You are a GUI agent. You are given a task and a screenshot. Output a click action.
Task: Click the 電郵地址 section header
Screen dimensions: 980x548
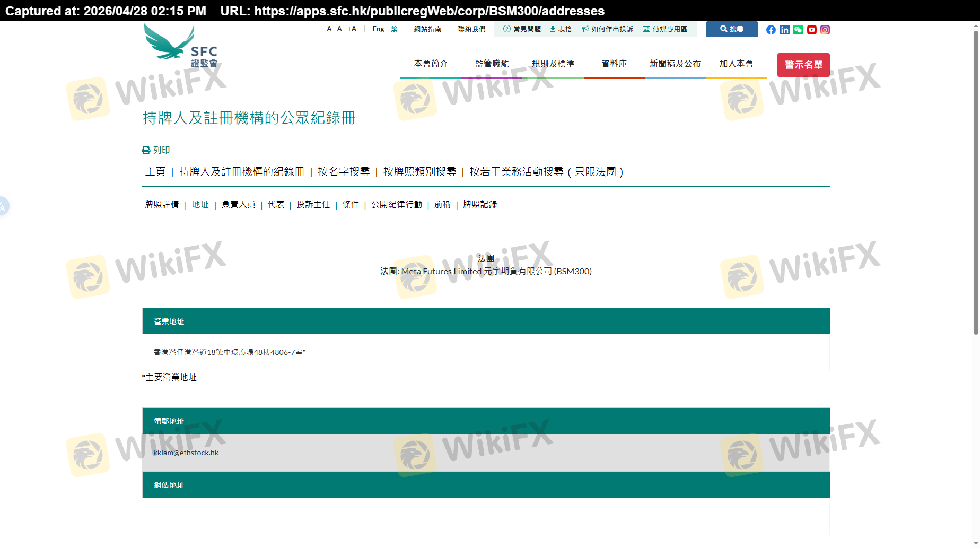[486, 421]
